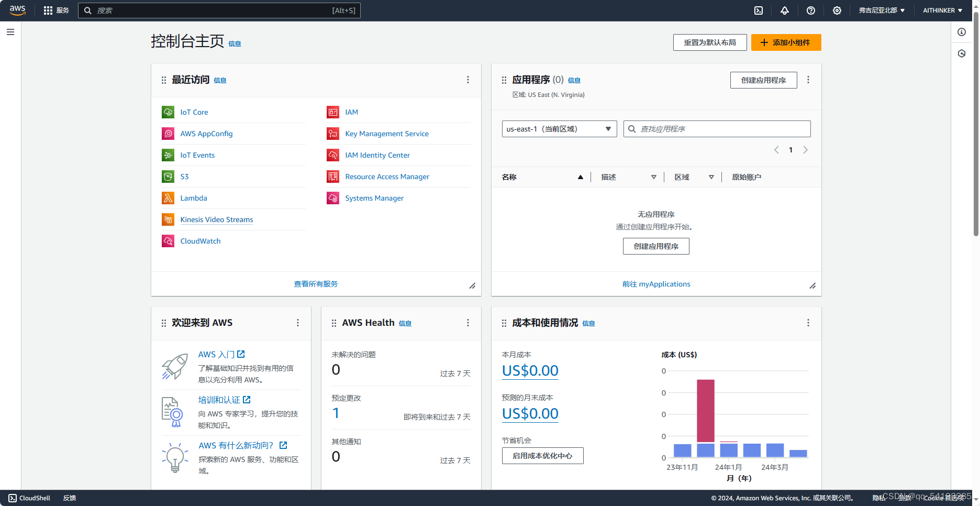Open the settings gear in the top bar
The width and height of the screenshot is (980, 506).
[837, 10]
